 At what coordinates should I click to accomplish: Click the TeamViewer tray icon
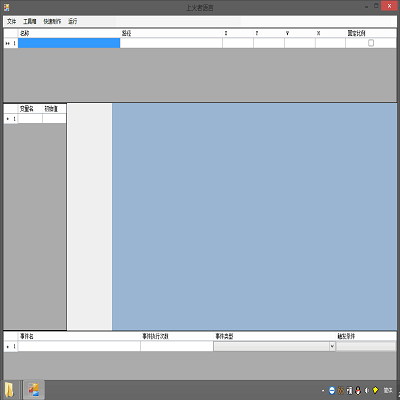[332, 390]
